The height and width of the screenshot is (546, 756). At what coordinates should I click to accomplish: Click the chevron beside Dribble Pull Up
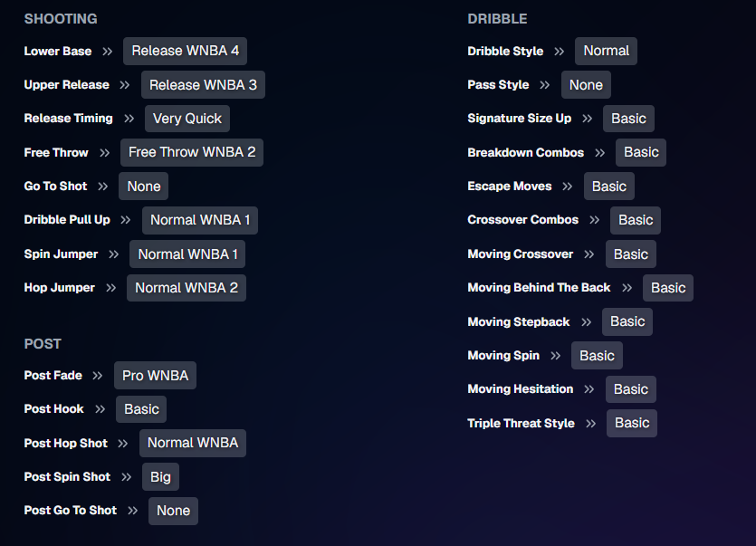pyautogui.click(x=126, y=220)
